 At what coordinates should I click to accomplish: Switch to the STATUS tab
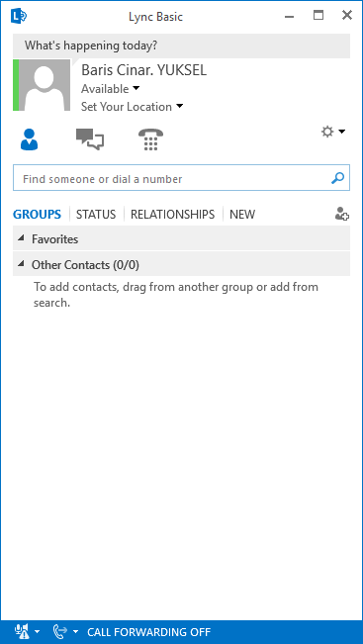(96, 214)
